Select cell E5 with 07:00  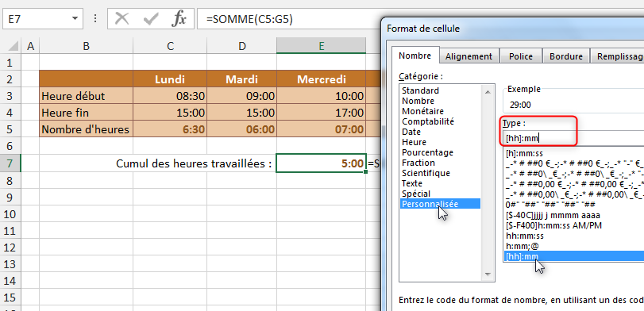pos(321,129)
